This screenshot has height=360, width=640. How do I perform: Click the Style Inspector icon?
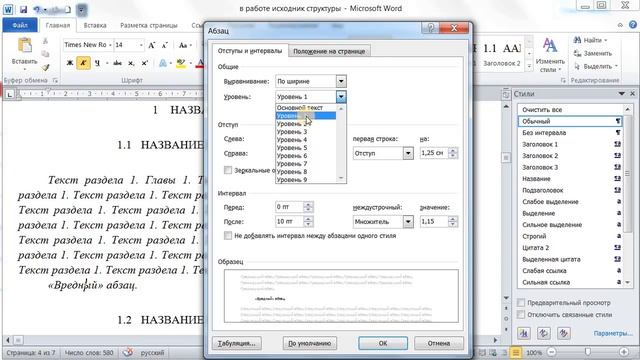(x=544, y=333)
